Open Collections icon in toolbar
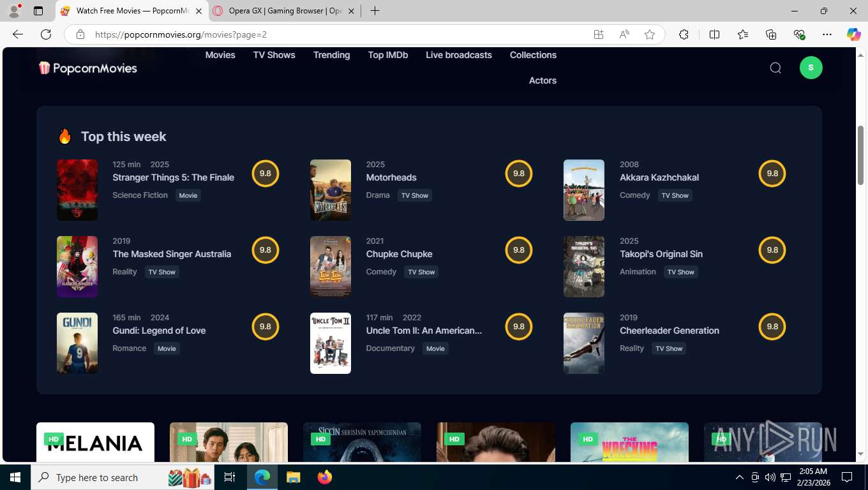The image size is (868, 490). [771, 34]
